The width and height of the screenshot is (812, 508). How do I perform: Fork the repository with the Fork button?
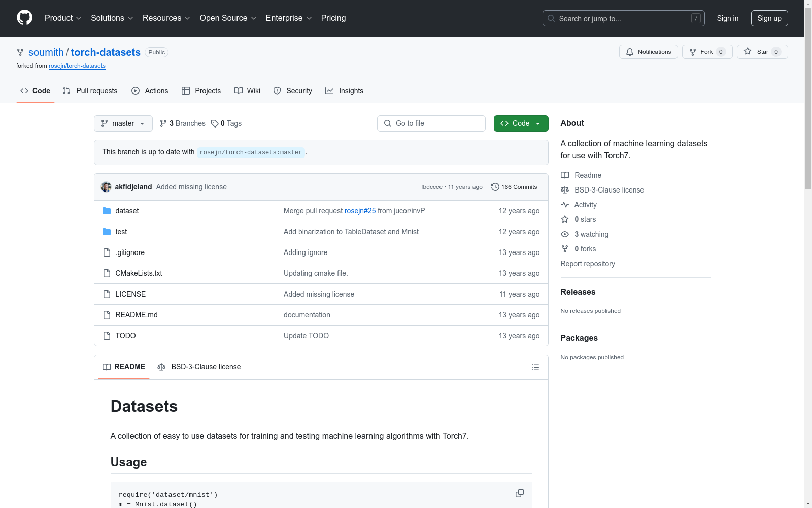pyautogui.click(x=707, y=52)
